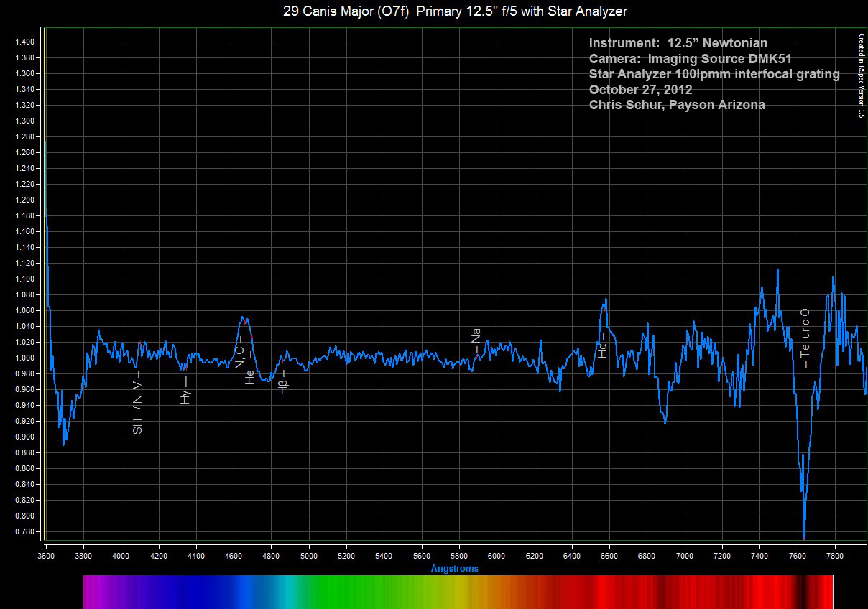The height and width of the screenshot is (609, 868).
Task: Click 'Chris Schur, Payson Arizona' annotation
Action: tap(677, 105)
